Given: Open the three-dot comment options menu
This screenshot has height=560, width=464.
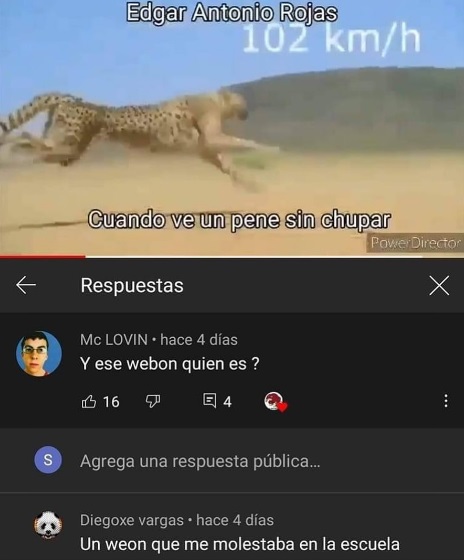Looking at the screenshot, I should [446, 401].
